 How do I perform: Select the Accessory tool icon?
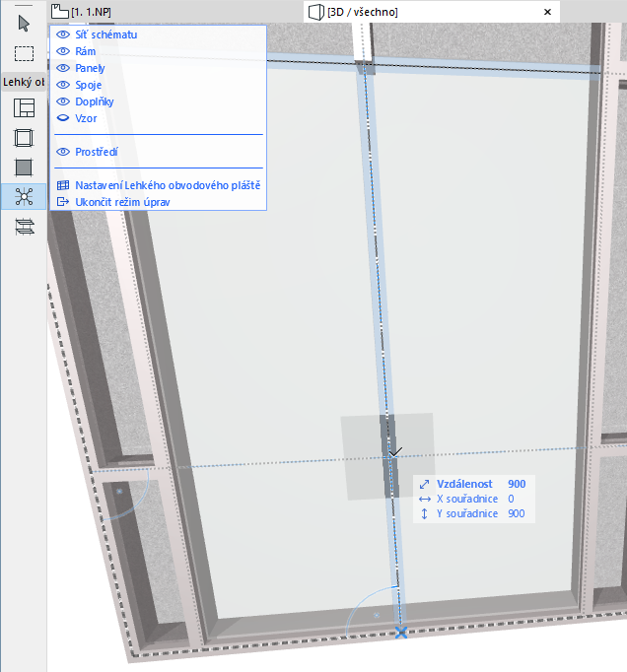(25, 227)
